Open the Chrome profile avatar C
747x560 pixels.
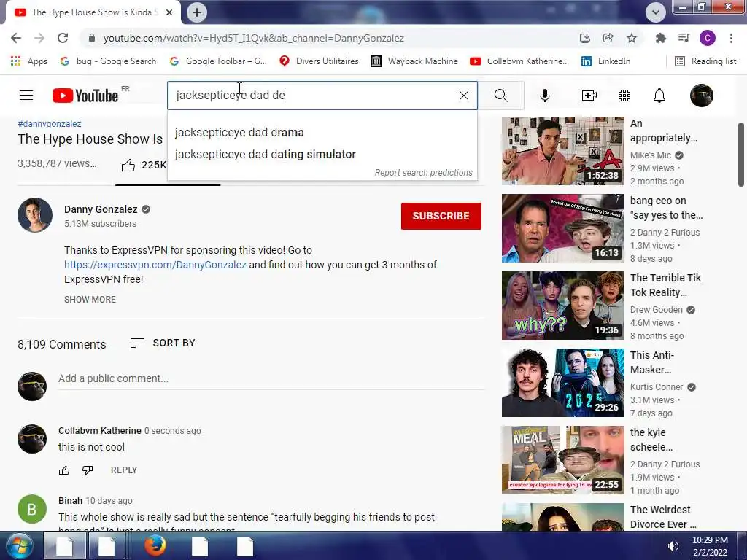tap(708, 38)
